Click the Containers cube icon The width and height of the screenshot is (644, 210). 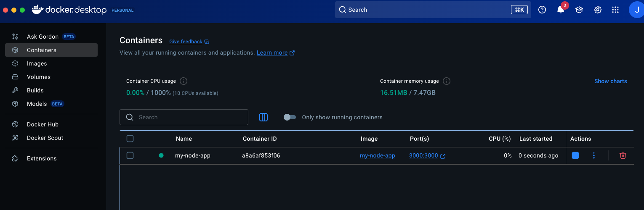point(15,50)
